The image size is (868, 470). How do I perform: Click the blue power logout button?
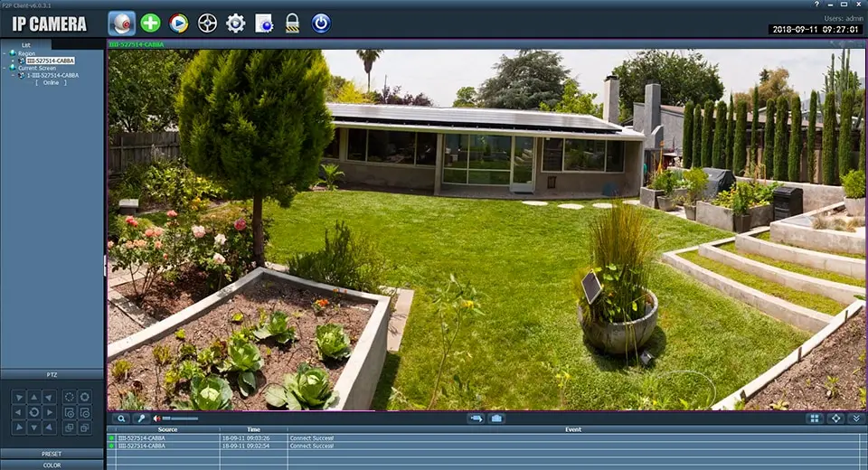pos(321,23)
